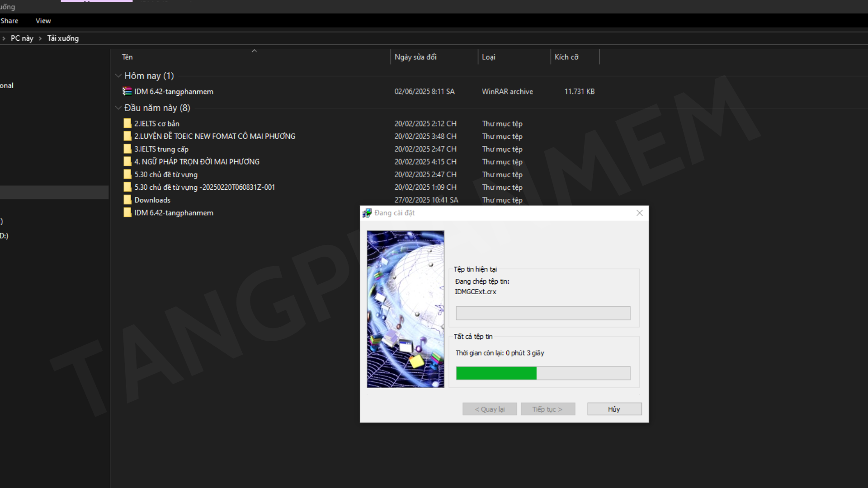Viewport: 868px width, 488px height.
Task: Click Tải xuống in the breadcrumb path
Action: [x=63, y=38]
